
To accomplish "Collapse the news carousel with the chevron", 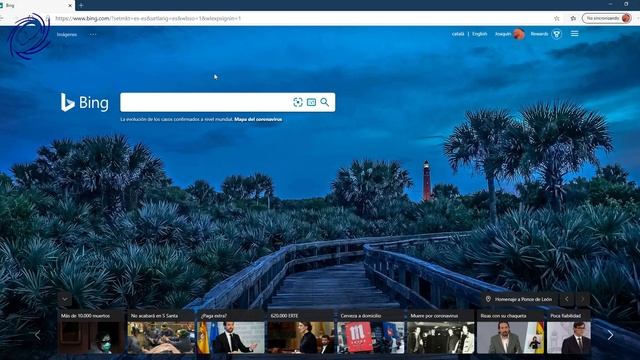I will (x=65, y=300).
